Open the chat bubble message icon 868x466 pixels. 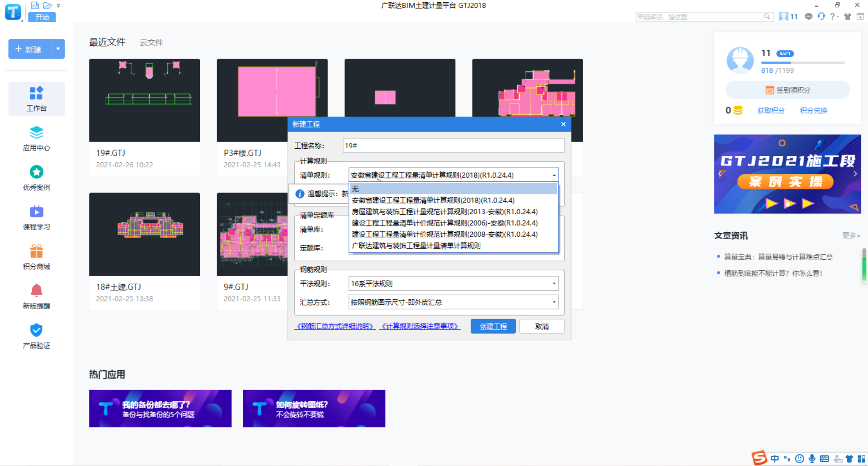point(808,17)
